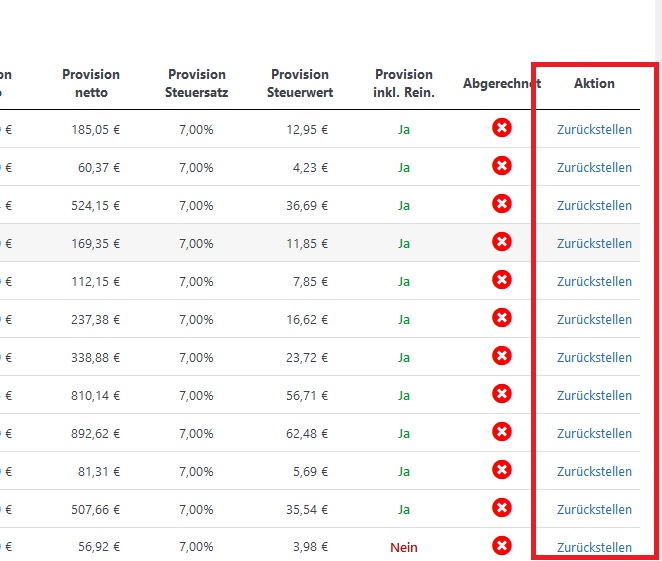662x561 pixels.
Task: Click Ja in the 185,05 € row
Action: click(404, 130)
